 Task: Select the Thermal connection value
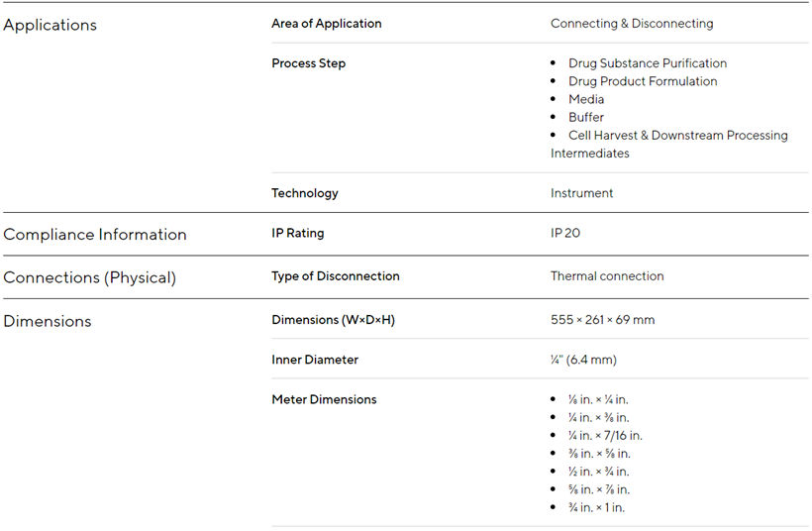pos(607,276)
